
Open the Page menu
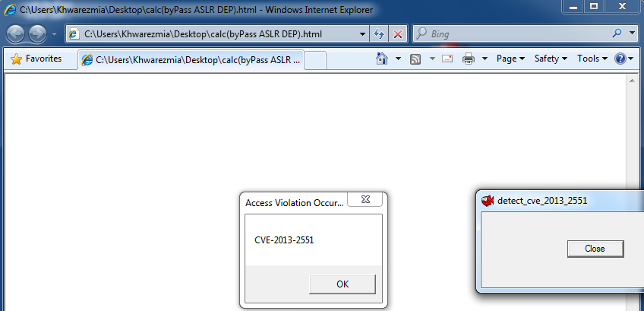(510, 59)
